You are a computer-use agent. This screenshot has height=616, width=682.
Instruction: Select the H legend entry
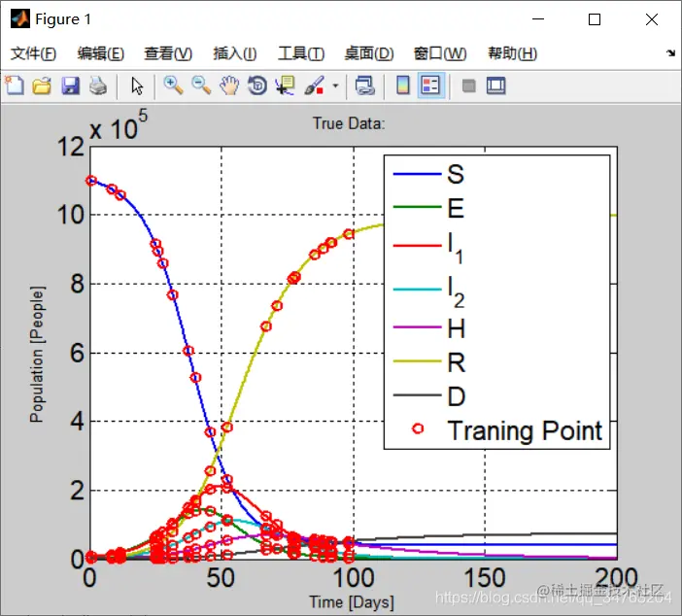pos(428,328)
